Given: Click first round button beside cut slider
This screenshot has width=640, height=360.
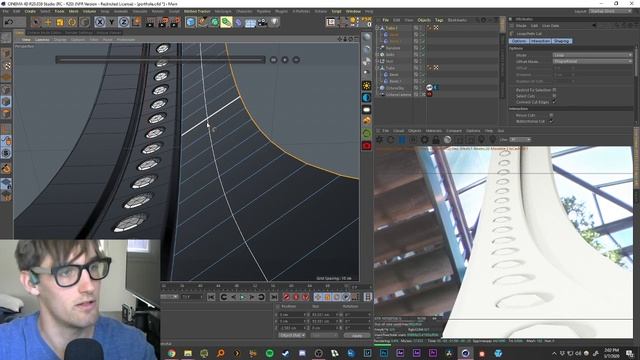Looking at the screenshot, I should pyautogui.click(x=273, y=60).
